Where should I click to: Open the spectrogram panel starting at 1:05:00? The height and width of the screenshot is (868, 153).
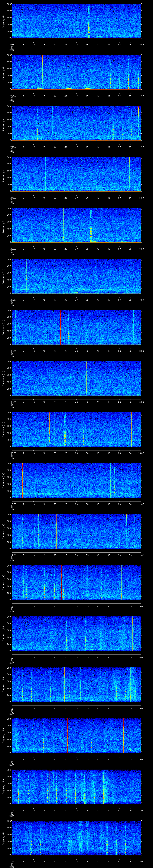coord(76,225)
